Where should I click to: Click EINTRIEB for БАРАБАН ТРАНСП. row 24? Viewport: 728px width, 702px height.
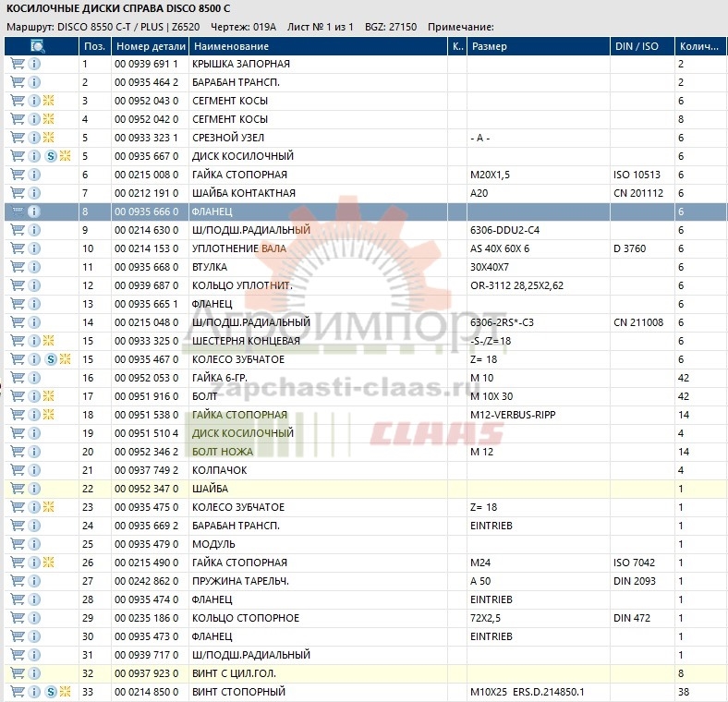[x=491, y=526]
